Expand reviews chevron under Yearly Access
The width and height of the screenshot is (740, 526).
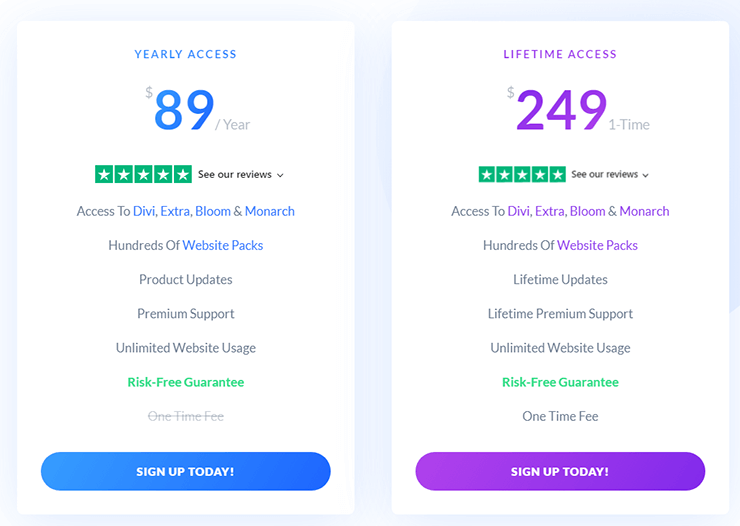coord(280,175)
